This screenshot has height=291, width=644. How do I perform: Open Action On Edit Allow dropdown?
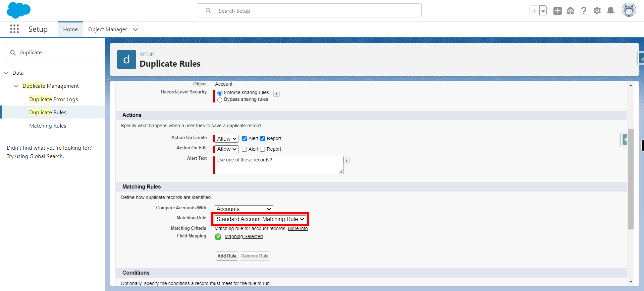coord(227,149)
